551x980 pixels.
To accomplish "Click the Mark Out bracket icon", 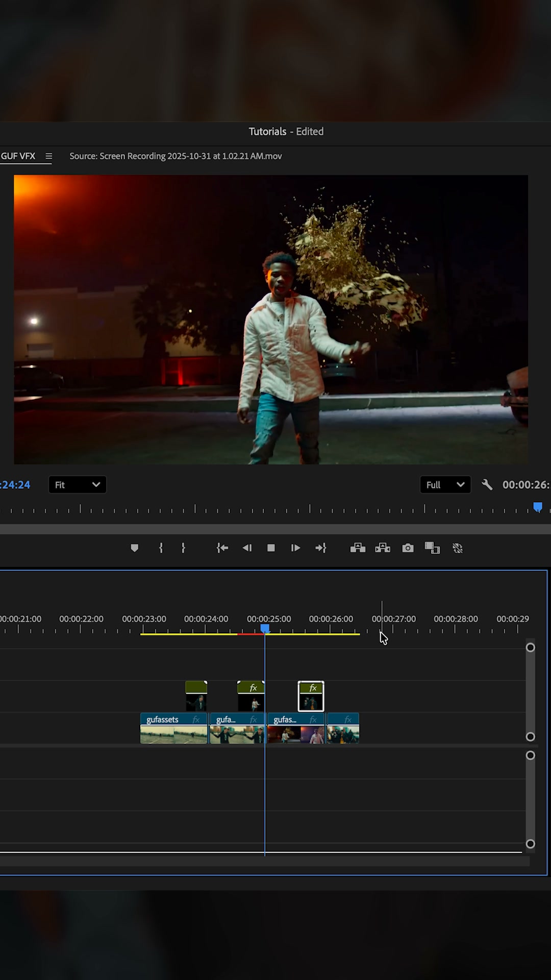I will [184, 548].
